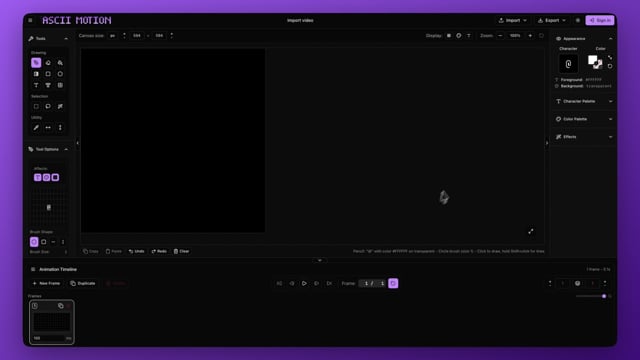Toggle the Affects background color option
Image resolution: width=640 pixels, height=360 pixels.
click(55, 177)
